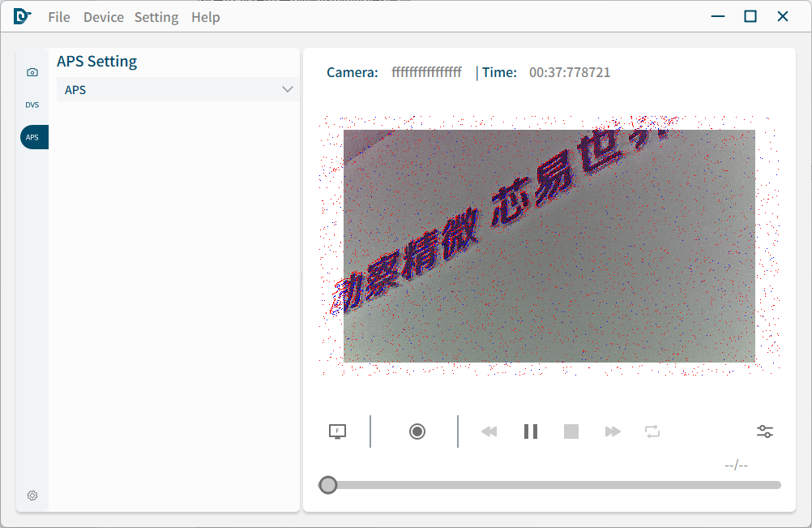Open the playback filter settings icon

[x=764, y=431]
